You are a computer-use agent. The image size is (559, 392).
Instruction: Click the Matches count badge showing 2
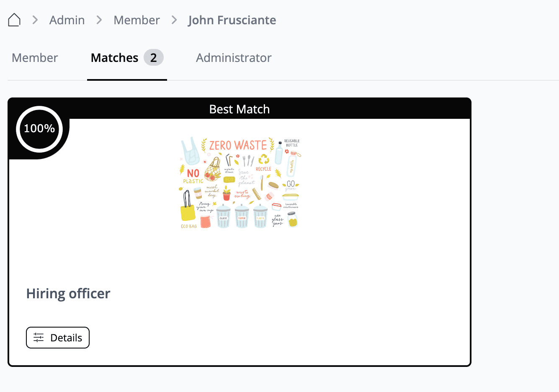154,58
